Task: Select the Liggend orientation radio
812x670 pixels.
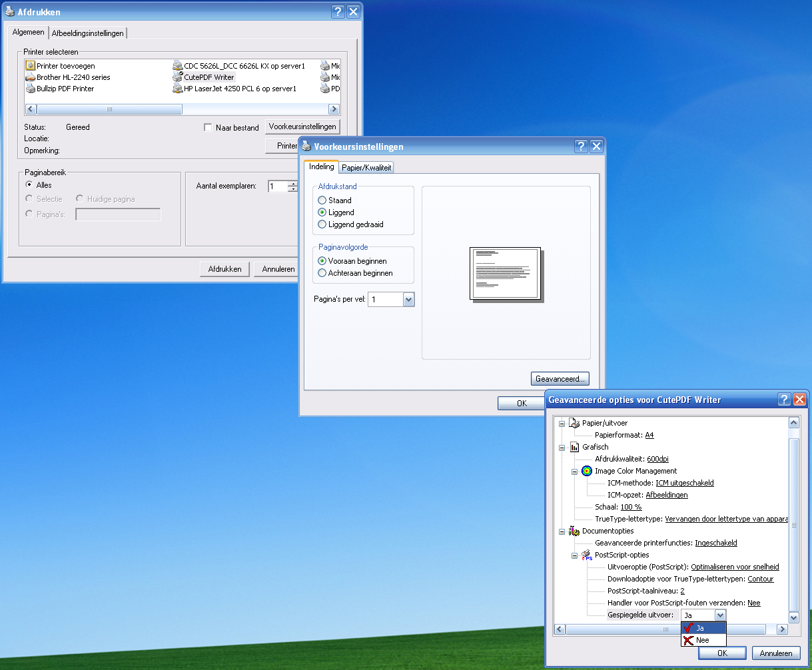Action: [322, 212]
